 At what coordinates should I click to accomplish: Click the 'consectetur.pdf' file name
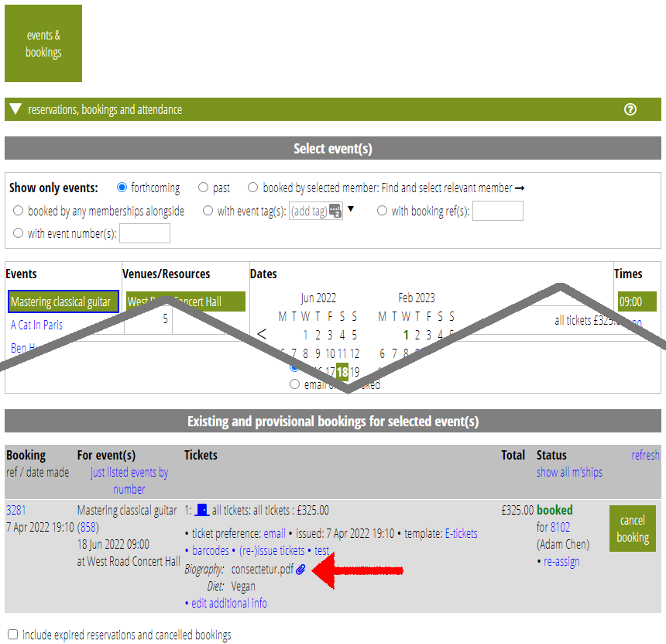263,569
